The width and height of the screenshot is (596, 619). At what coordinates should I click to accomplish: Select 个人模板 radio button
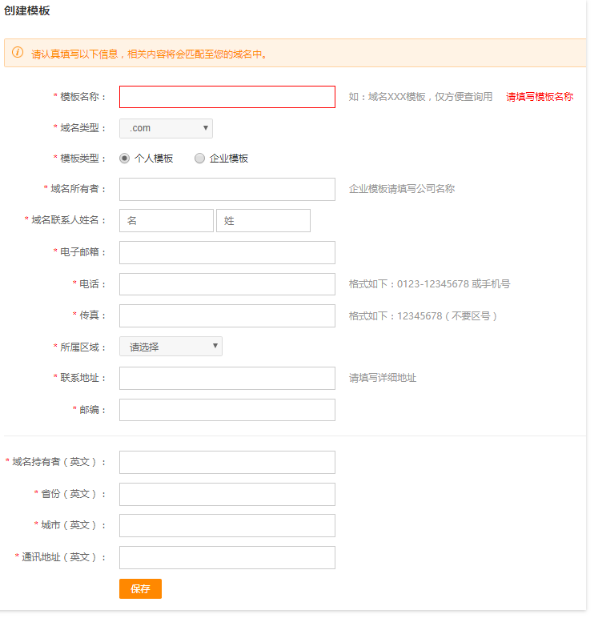126,160
